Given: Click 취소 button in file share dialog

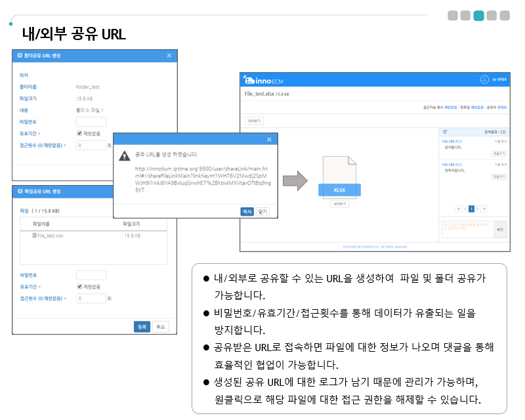Looking at the screenshot, I should (x=161, y=326).
